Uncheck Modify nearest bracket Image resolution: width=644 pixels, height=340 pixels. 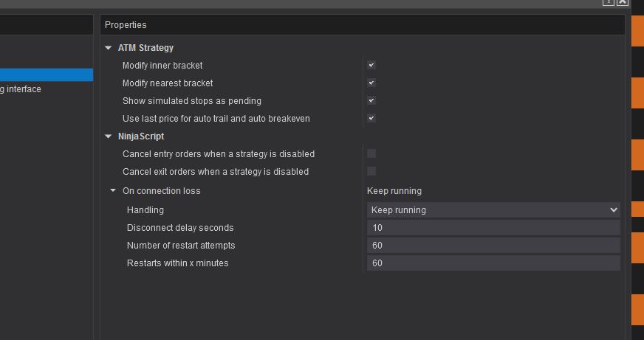371,83
